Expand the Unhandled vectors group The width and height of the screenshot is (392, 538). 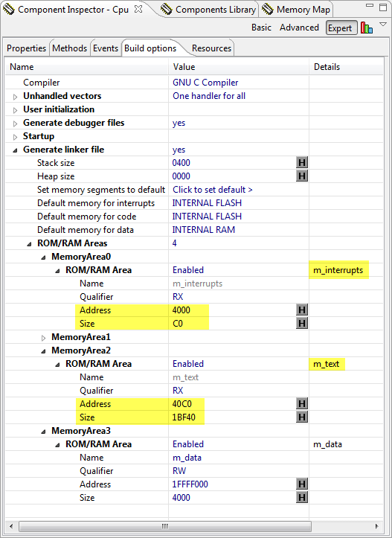[15, 97]
